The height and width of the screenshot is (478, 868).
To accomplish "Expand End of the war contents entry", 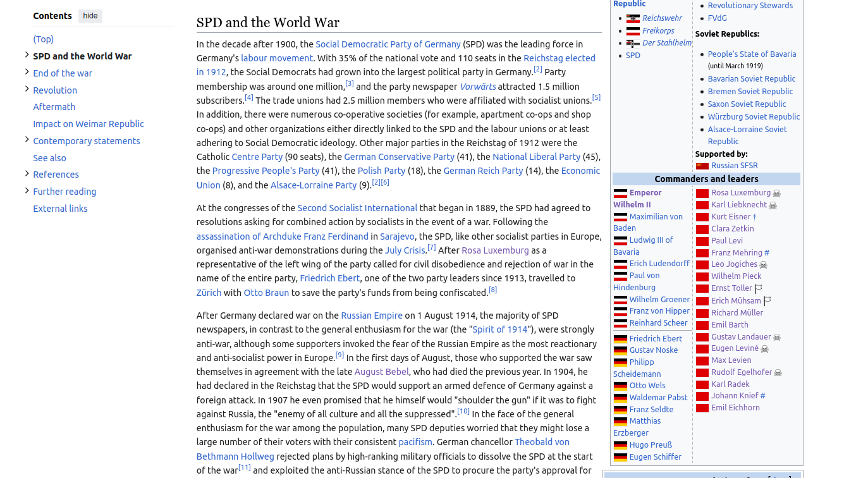I will [x=27, y=72].
